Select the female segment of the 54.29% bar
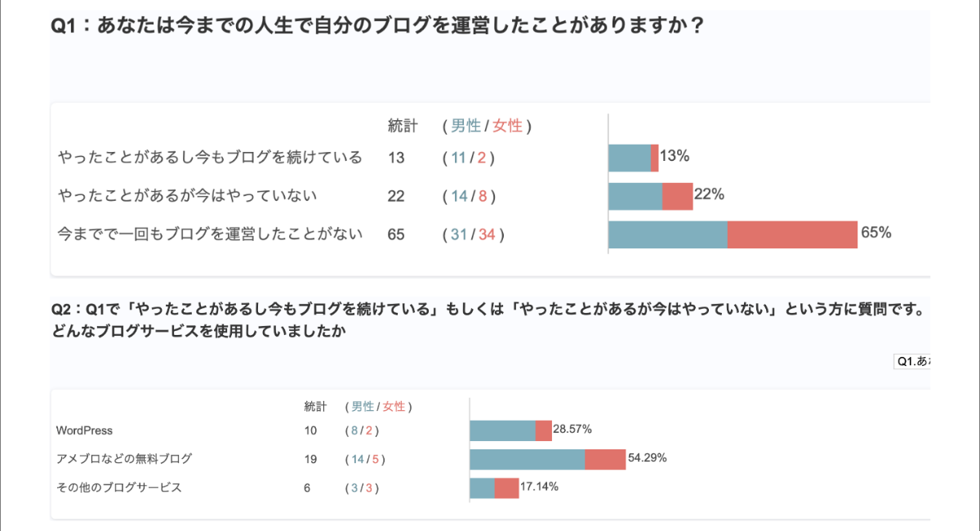This screenshot has width=980, height=531. coord(605,459)
